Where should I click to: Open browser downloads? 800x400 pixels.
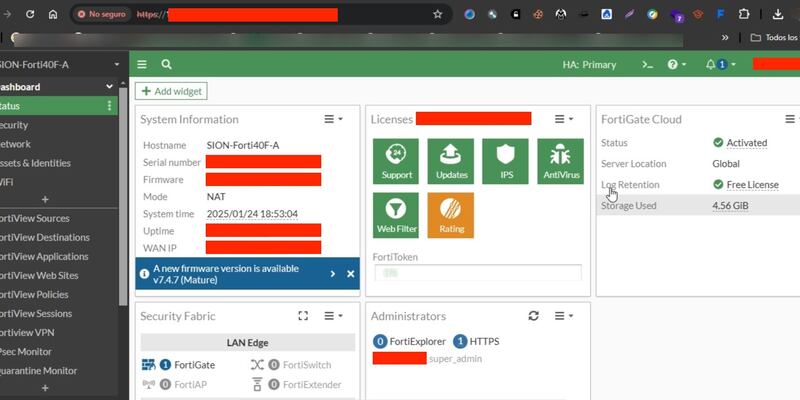tap(777, 14)
